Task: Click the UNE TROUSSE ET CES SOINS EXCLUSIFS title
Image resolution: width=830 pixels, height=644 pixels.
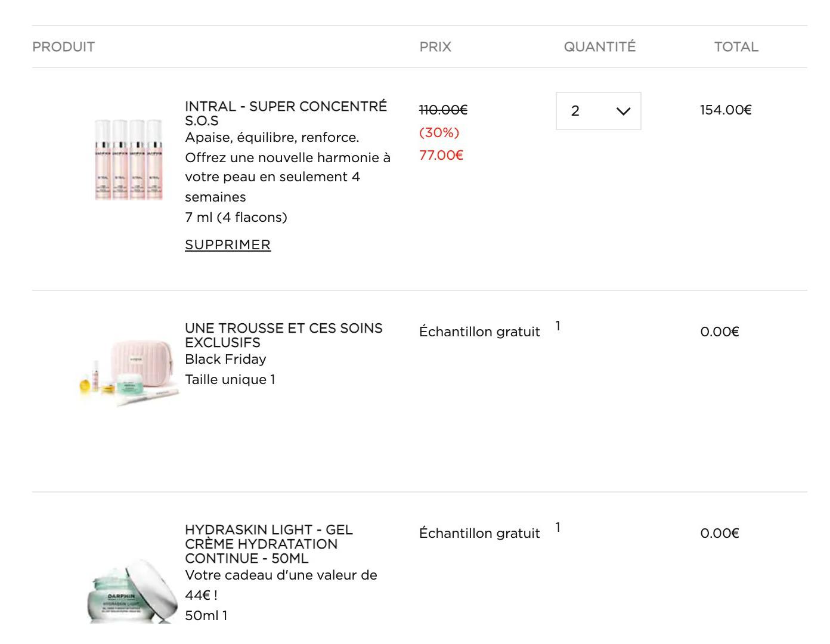Action: pyautogui.click(x=284, y=335)
